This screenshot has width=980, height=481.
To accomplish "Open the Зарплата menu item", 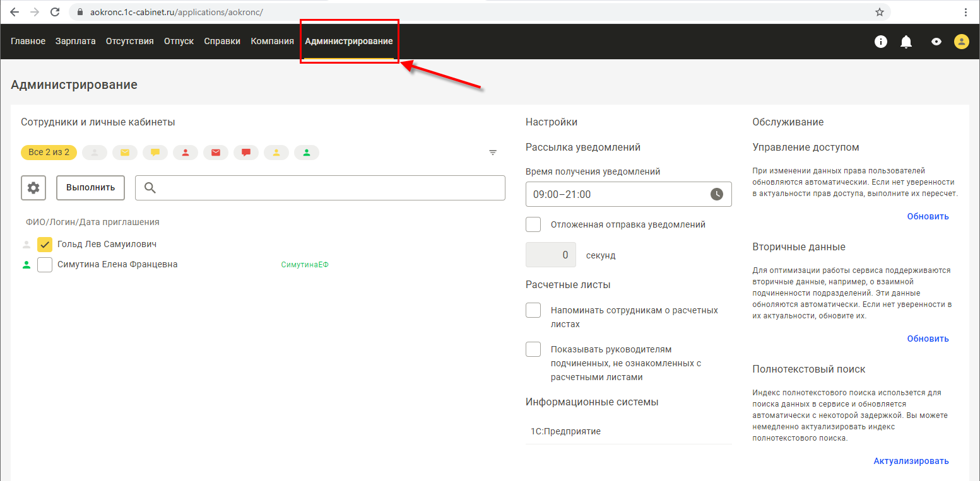I will tap(76, 42).
